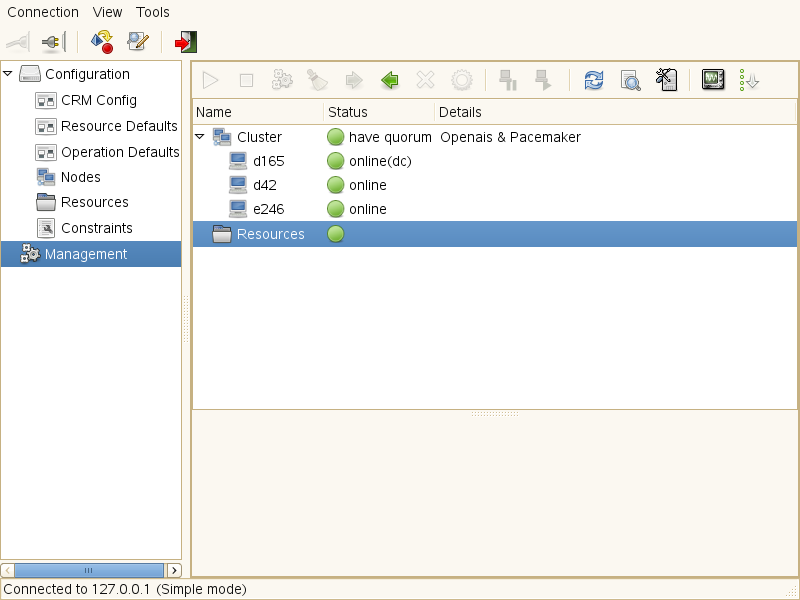
Task: Click the dotted down-arrow icon
Action: (748, 80)
